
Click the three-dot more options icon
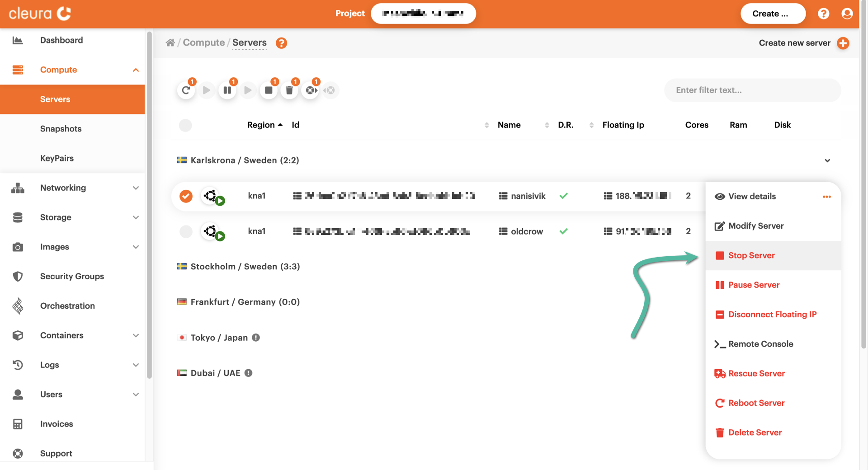[827, 197]
